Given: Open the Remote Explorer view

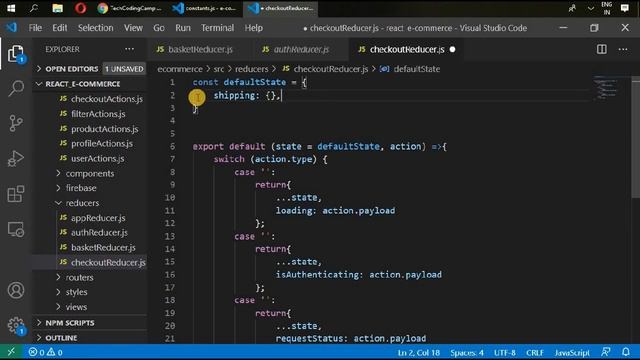Looking at the screenshot, I should point(16,229).
